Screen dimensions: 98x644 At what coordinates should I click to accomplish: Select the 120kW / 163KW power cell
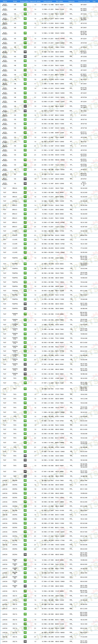[59, 174]
